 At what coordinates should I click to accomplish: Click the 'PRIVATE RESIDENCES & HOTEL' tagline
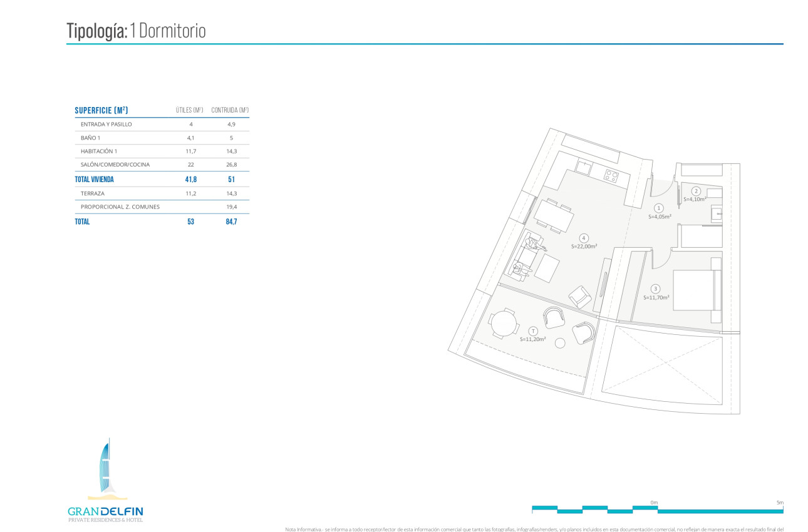(x=105, y=520)
